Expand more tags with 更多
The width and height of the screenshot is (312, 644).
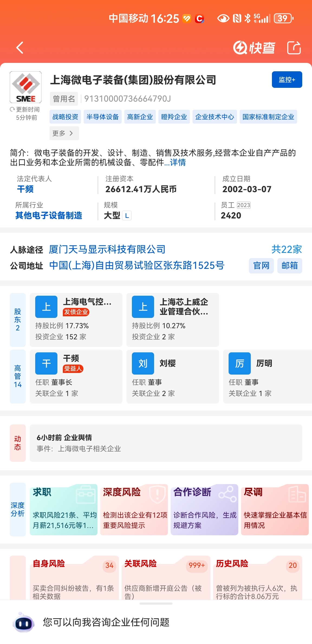tap(64, 133)
